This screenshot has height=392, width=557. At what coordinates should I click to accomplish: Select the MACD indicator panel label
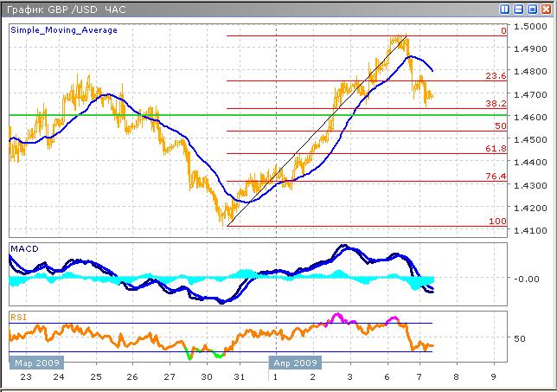tap(24, 249)
